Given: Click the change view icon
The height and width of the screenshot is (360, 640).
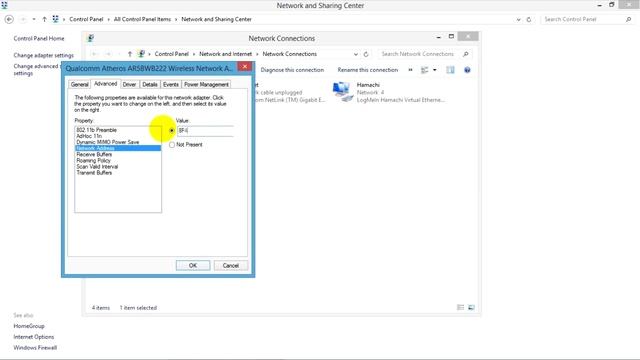Looking at the screenshot, I should click(424, 70).
